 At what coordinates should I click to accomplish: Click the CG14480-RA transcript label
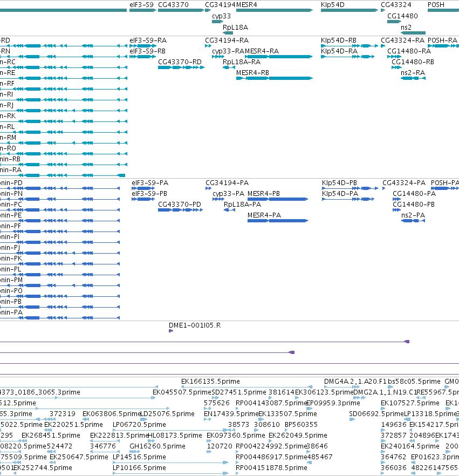[409, 51]
